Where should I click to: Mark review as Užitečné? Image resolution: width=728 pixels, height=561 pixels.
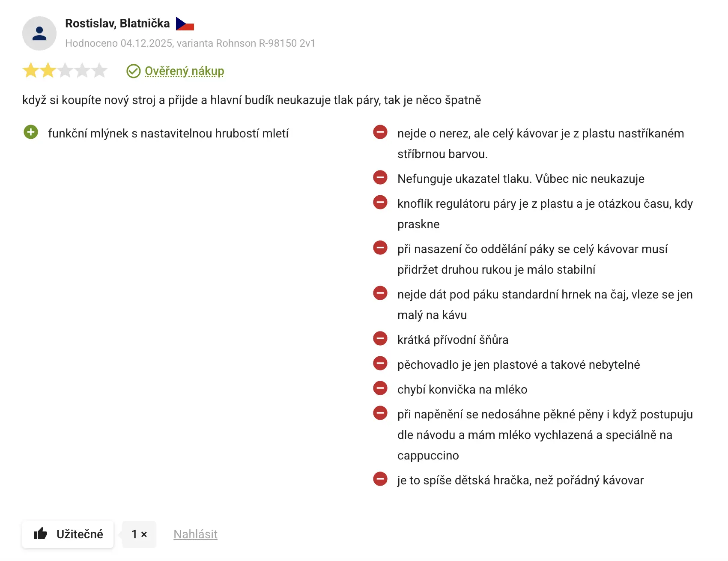[68, 534]
